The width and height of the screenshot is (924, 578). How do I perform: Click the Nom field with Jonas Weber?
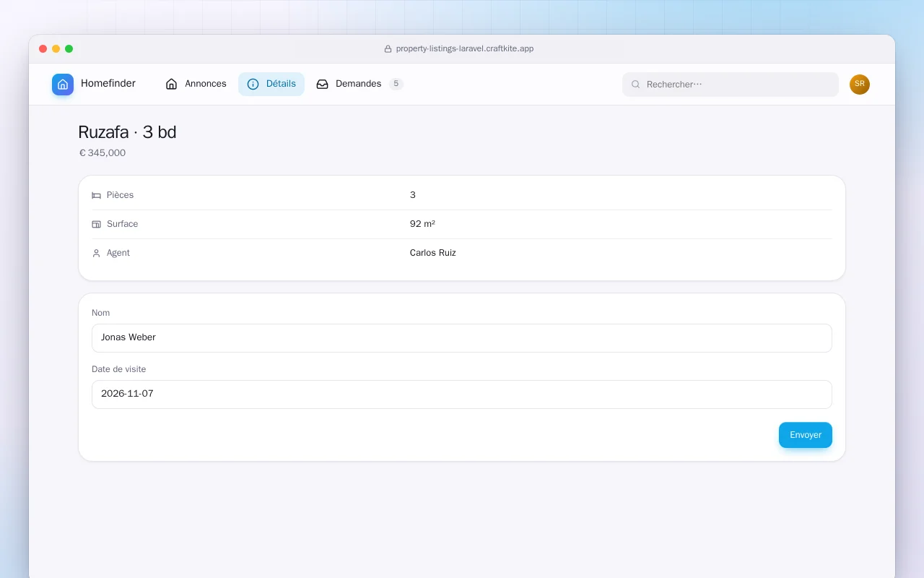[x=462, y=338]
